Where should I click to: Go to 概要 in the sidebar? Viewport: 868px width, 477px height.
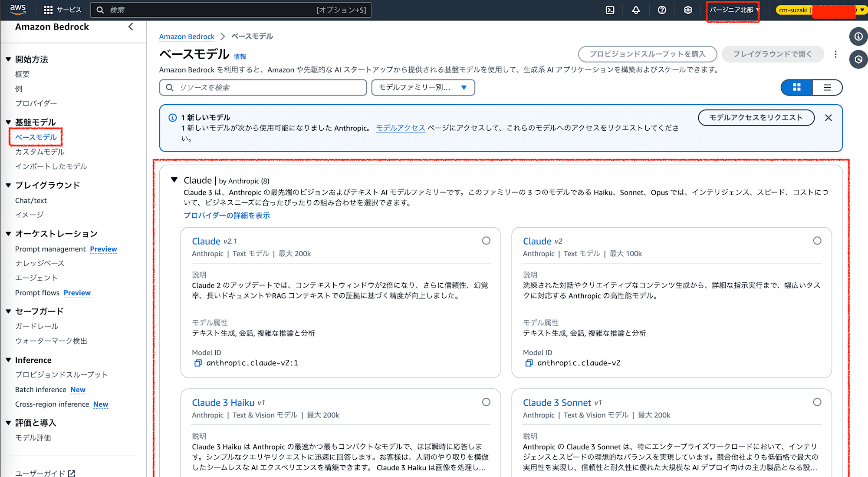[x=22, y=74]
